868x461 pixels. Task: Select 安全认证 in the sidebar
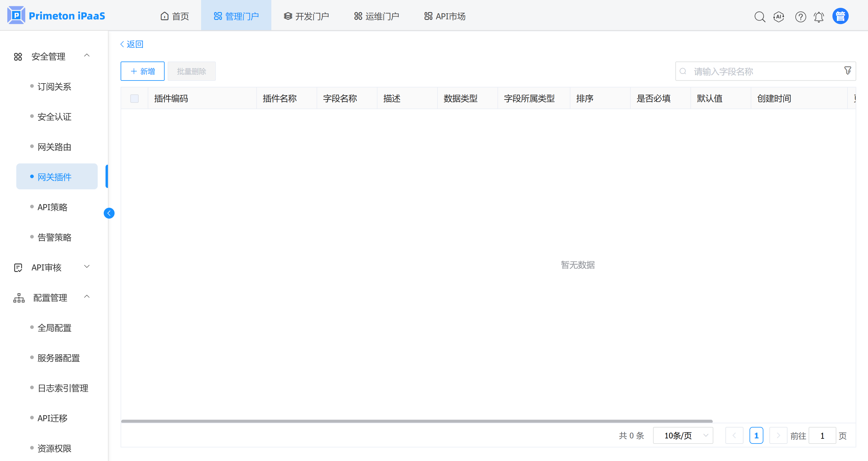(54, 117)
